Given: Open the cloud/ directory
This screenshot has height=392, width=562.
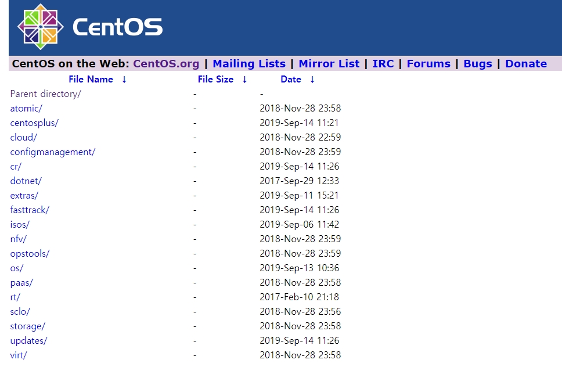Looking at the screenshot, I should [x=24, y=138].
